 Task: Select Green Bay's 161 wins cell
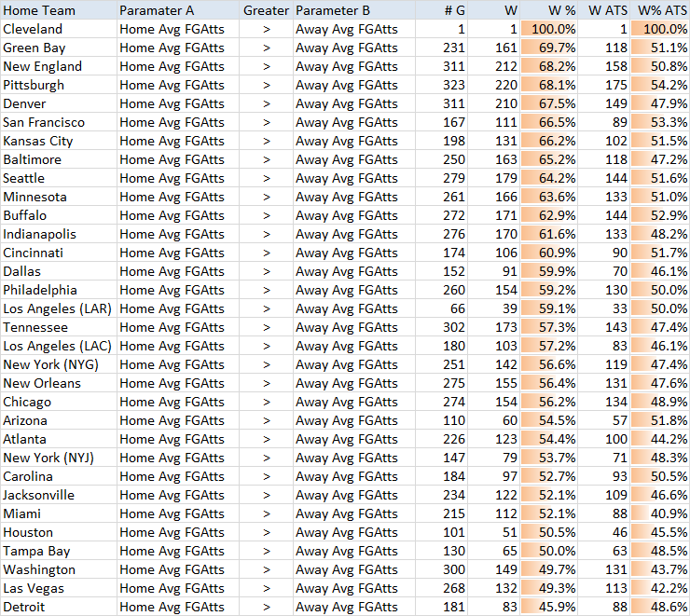[493, 48]
